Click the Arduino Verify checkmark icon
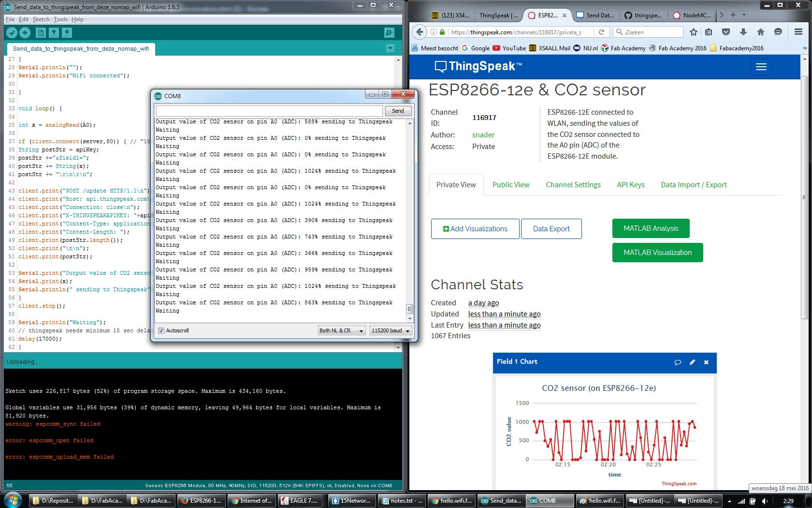Screen dimensions: 812x508 tap(12, 32)
